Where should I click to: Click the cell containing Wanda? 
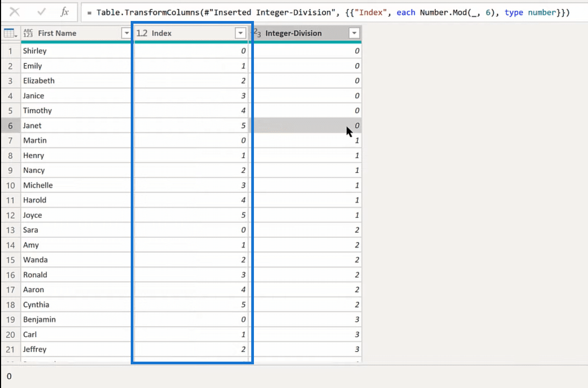click(x=76, y=260)
